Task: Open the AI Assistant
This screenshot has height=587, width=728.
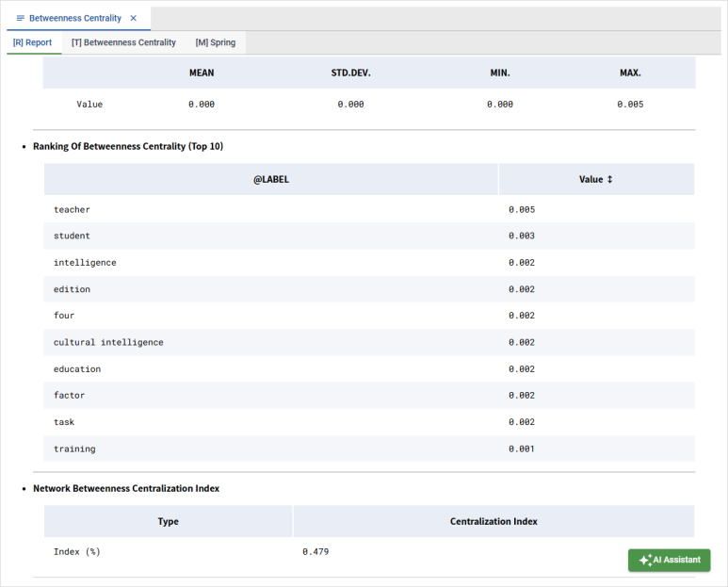Action: pos(669,560)
